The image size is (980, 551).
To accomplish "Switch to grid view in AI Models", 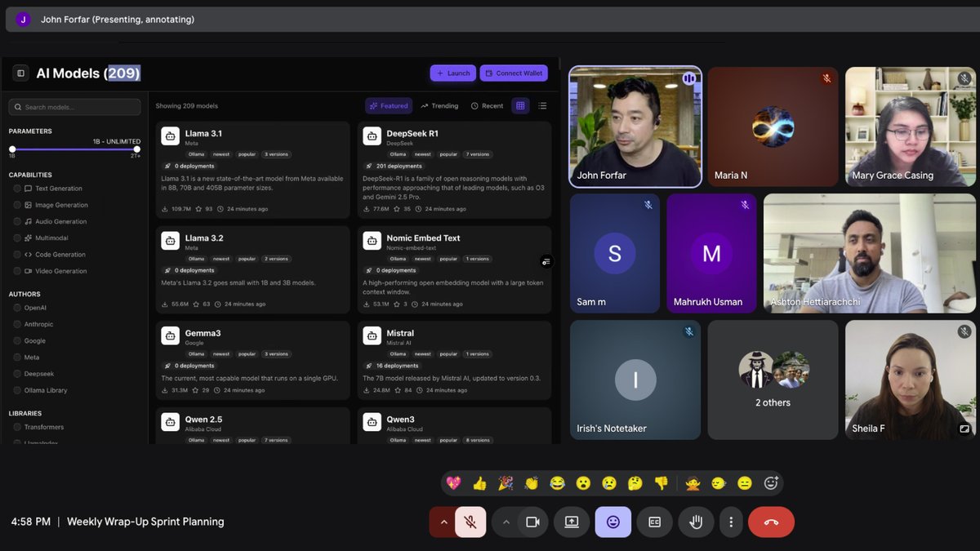I will click(x=520, y=105).
